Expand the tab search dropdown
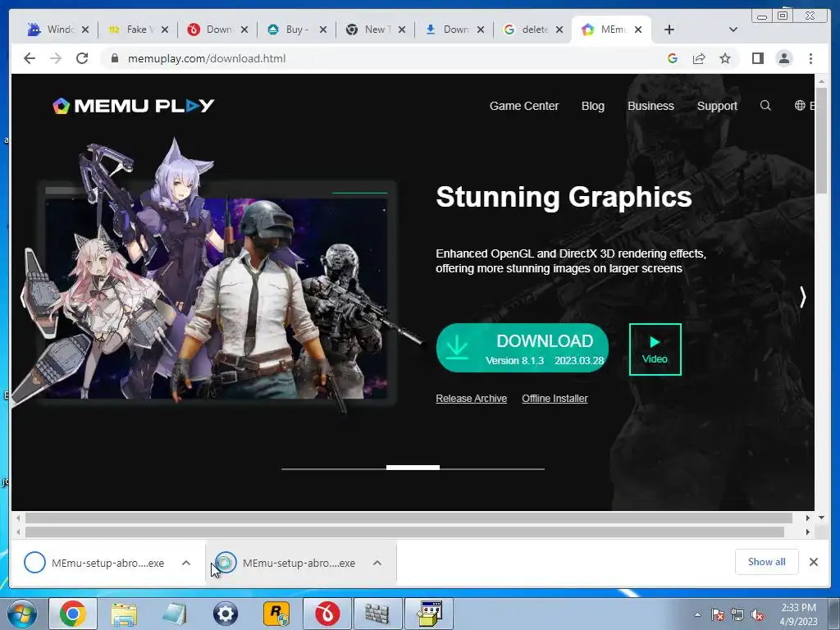840x630 pixels. [x=733, y=30]
